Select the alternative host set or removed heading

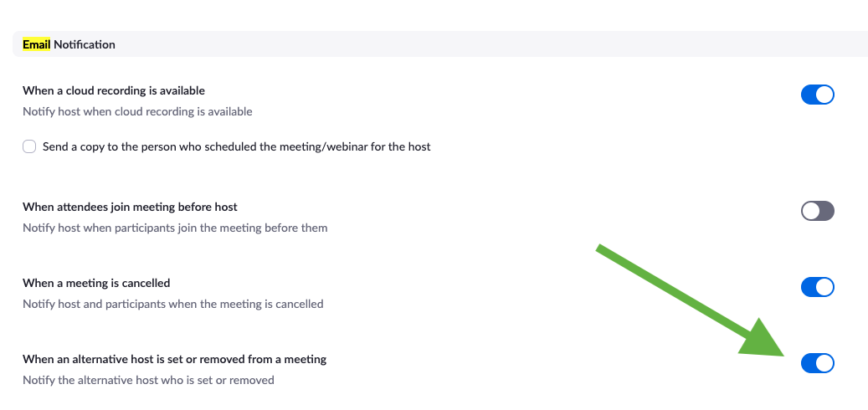(x=174, y=359)
